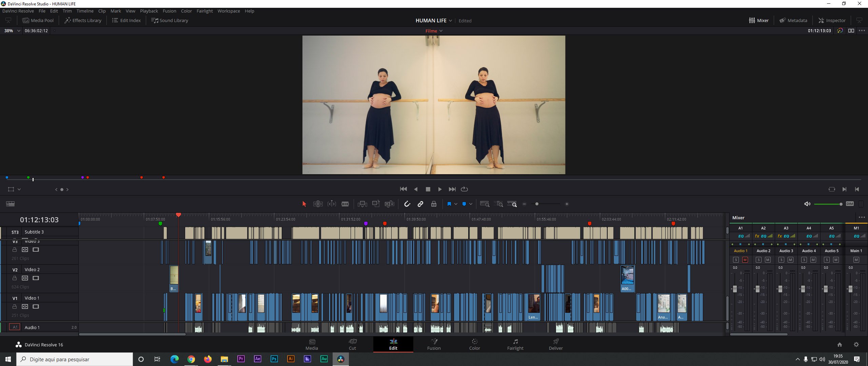868x366 pixels.
Task: Open the Inspector panel
Action: 832,20
